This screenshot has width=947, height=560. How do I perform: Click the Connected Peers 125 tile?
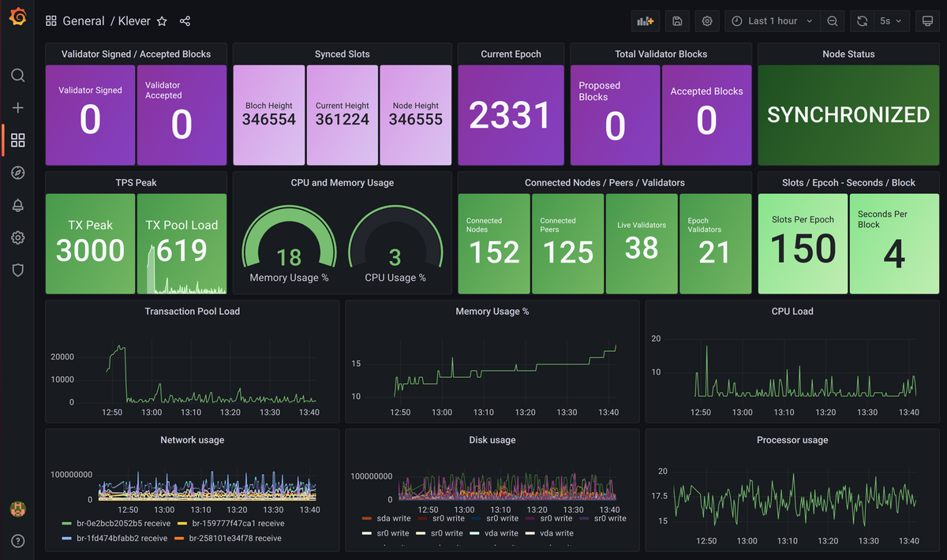coord(568,244)
